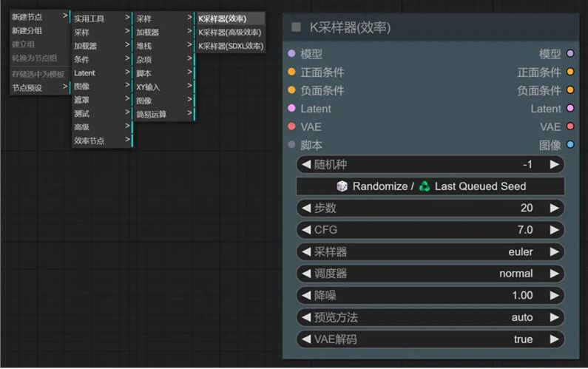Image resolution: width=588 pixels, height=369 pixels.
Task: Open the 脚本 submenu entry
Action: click(x=164, y=73)
